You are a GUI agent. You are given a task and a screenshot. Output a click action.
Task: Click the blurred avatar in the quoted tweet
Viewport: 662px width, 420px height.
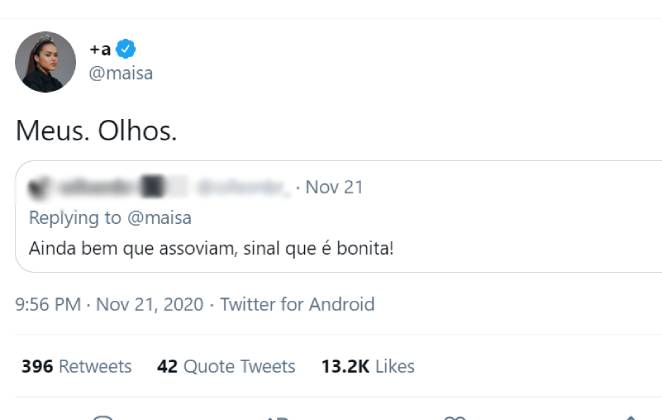pos(39,187)
